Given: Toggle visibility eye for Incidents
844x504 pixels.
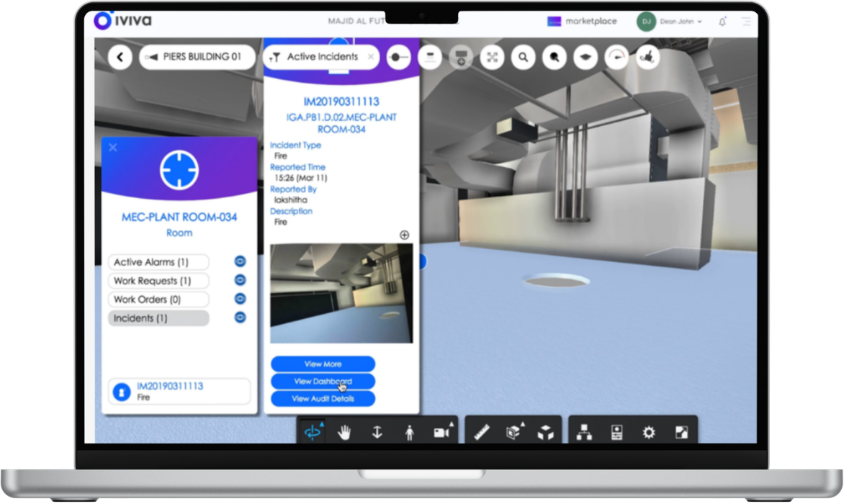Looking at the screenshot, I should click(240, 318).
